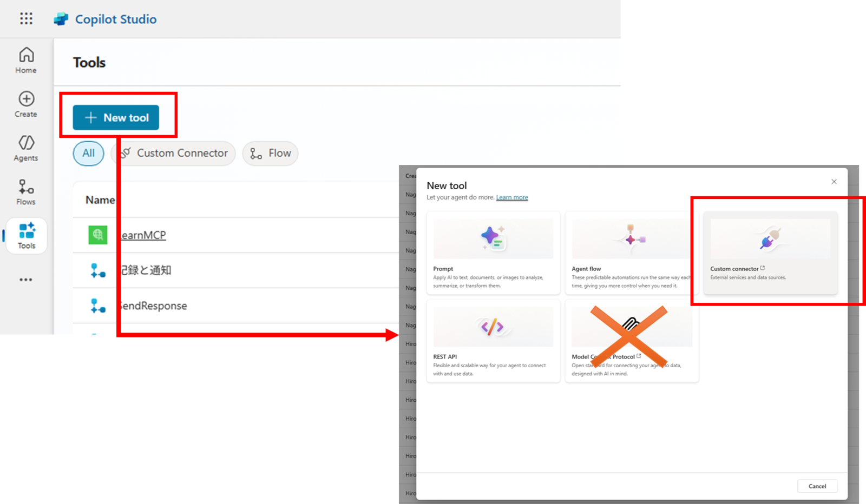Click the flow icon for 記録と通知
Image resolution: width=866 pixels, height=504 pixels.
coord(98,270)
